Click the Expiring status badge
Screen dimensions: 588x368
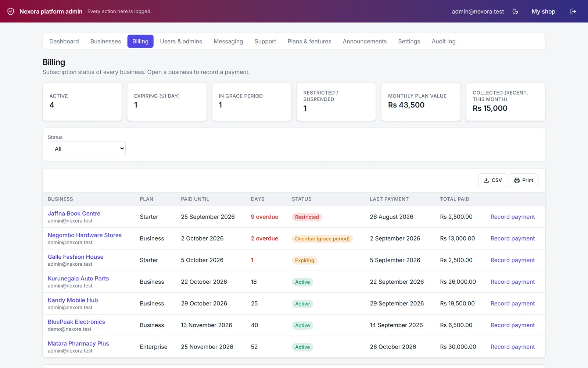pyautogui.click(x=305, y=261)
